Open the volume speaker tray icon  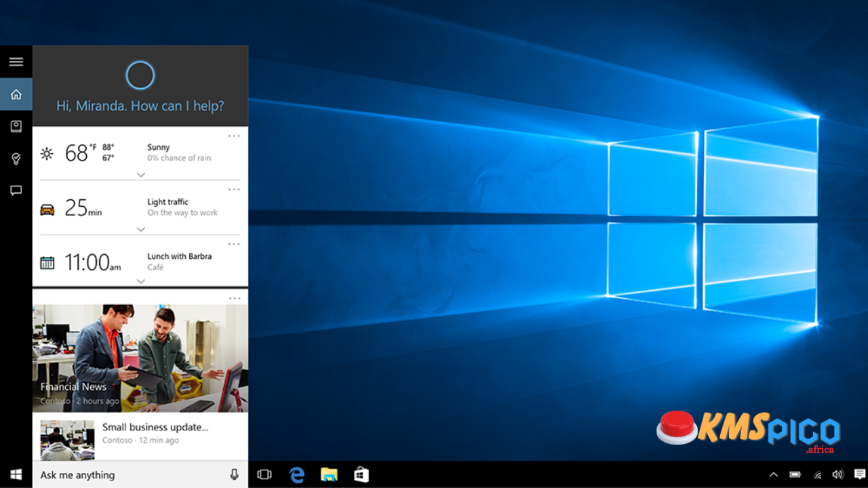[x=838, y=474]
